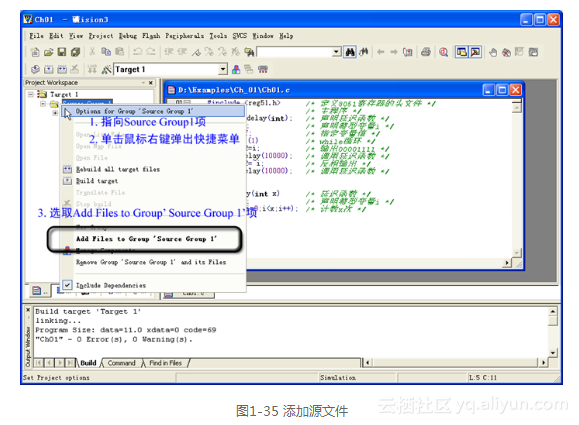Open the Tools menu
The height and width of the screenshot is (425, 579).
click(x=218, y=36)
